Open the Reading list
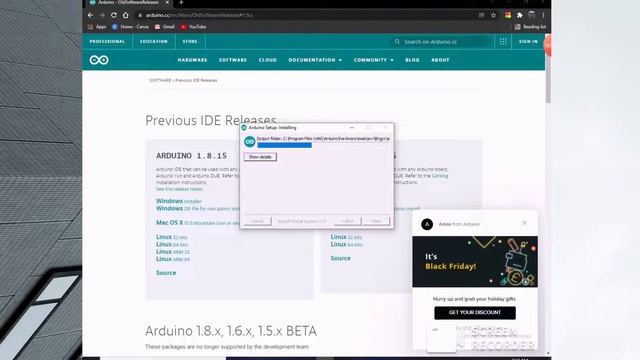Screen dimensions: 640x360 tap(530, 27)
